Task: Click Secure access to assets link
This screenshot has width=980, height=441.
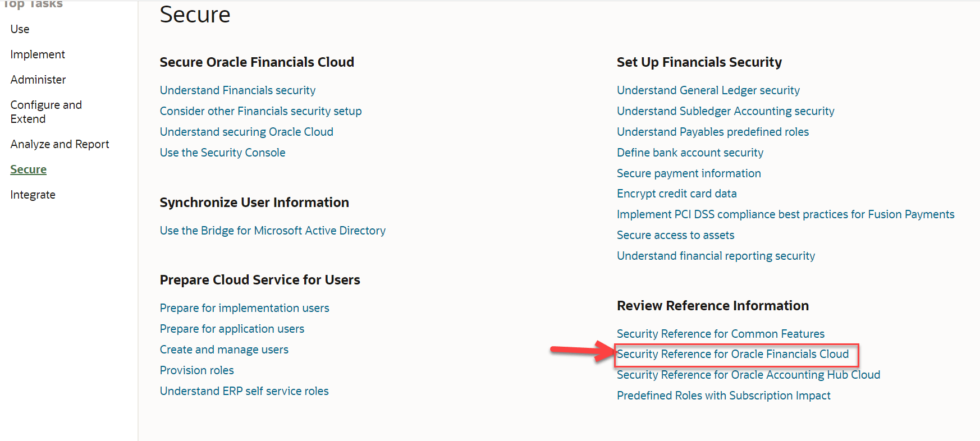Action: tap(675, 235)
